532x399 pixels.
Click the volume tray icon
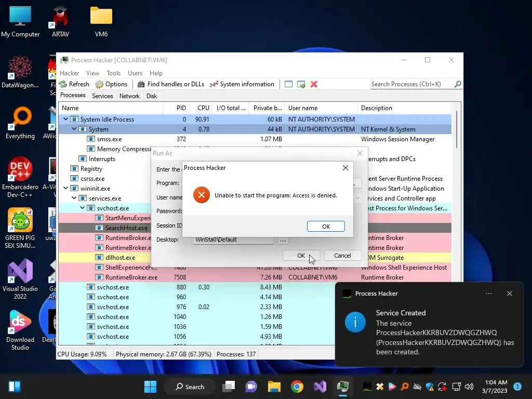pyautogui.click(x=469, y=387)
